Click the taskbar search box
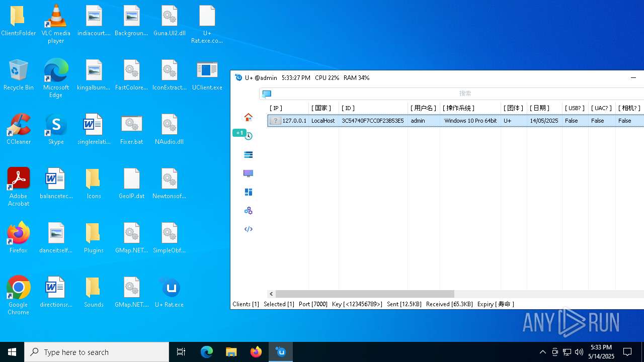Screen dimensions: 644x362 pyautogui.click(x=97, y=352)
